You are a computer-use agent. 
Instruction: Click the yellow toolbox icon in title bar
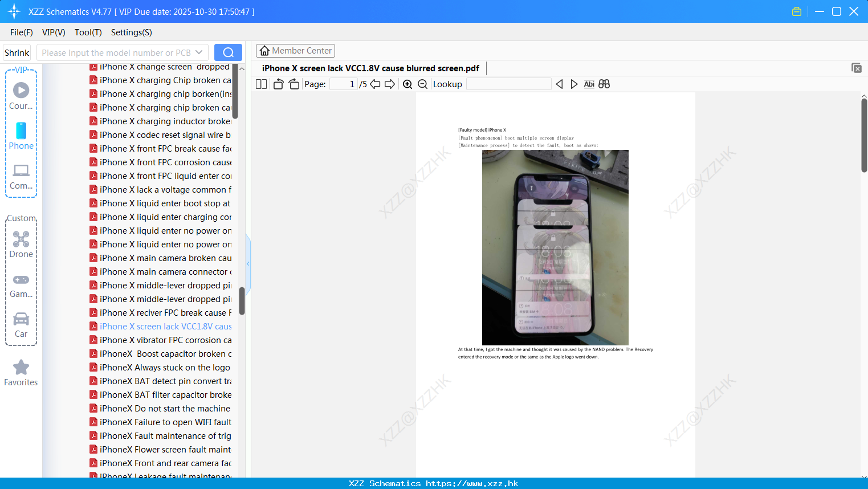tap(797, 11)
